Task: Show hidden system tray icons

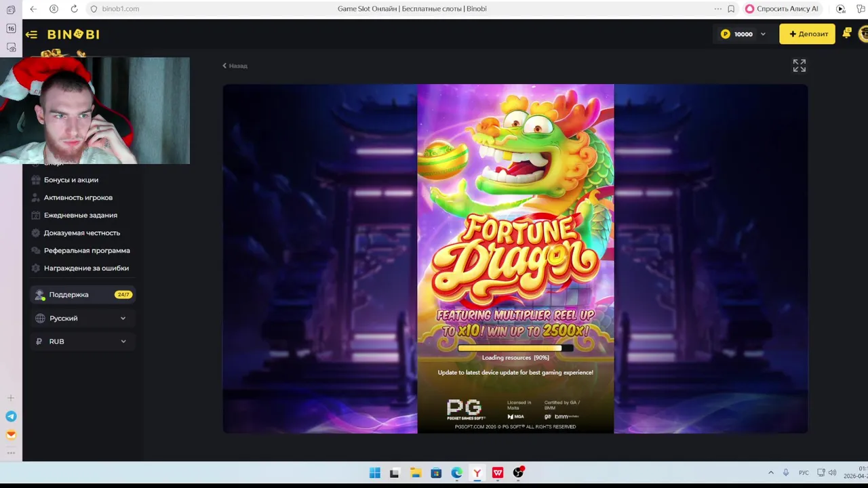Action: coord(770,472)
